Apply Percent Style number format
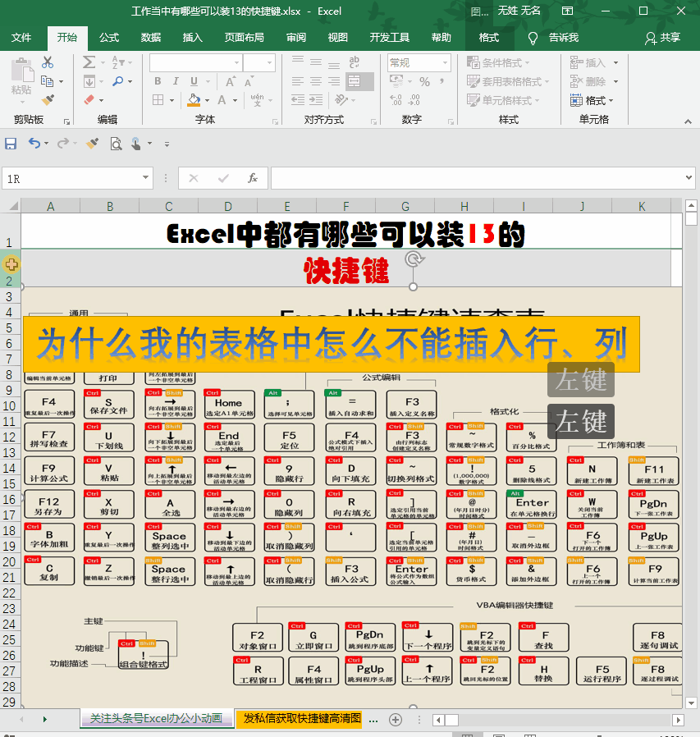700x737 pixels. [x=424, y=82]
